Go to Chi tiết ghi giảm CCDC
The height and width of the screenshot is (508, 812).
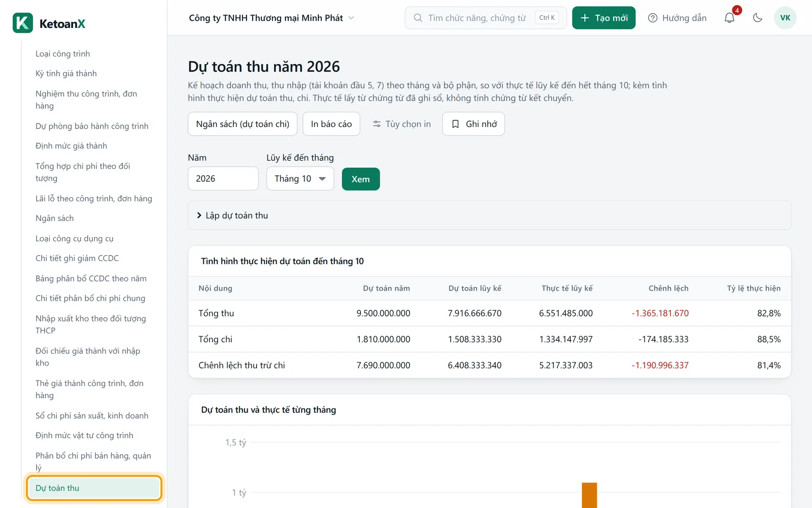[x=77, y=259]
